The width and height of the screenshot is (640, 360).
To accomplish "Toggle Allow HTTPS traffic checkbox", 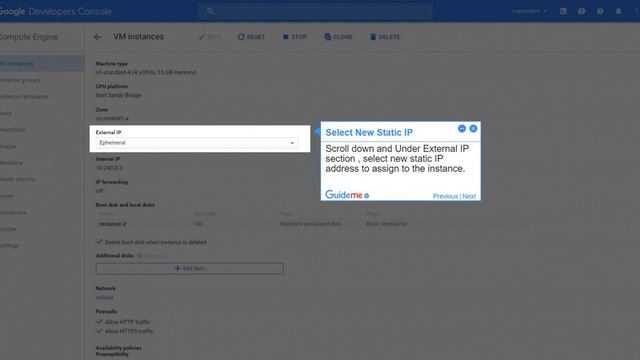I will tap(99, 331).
